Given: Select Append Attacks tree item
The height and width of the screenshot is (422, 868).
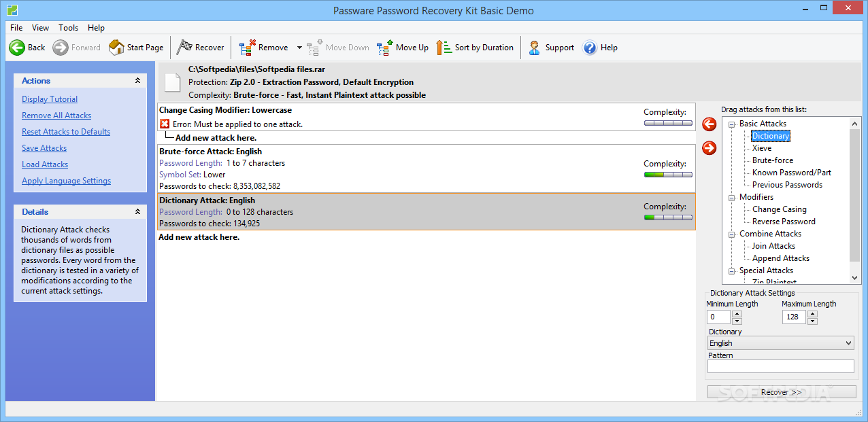Looking at the screenshot, I should pos(781,258).
